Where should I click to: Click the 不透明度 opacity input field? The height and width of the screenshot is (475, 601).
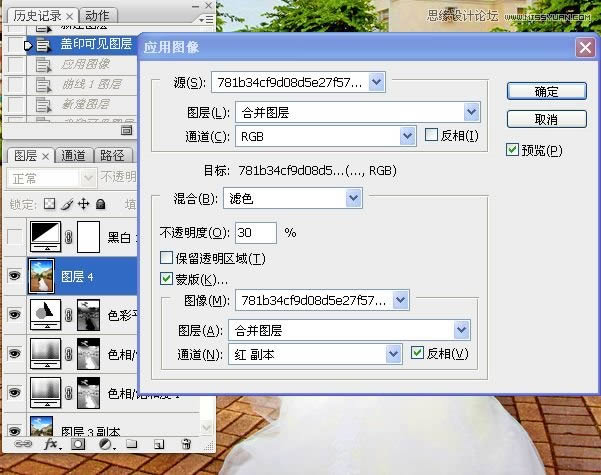coord(256,233)
